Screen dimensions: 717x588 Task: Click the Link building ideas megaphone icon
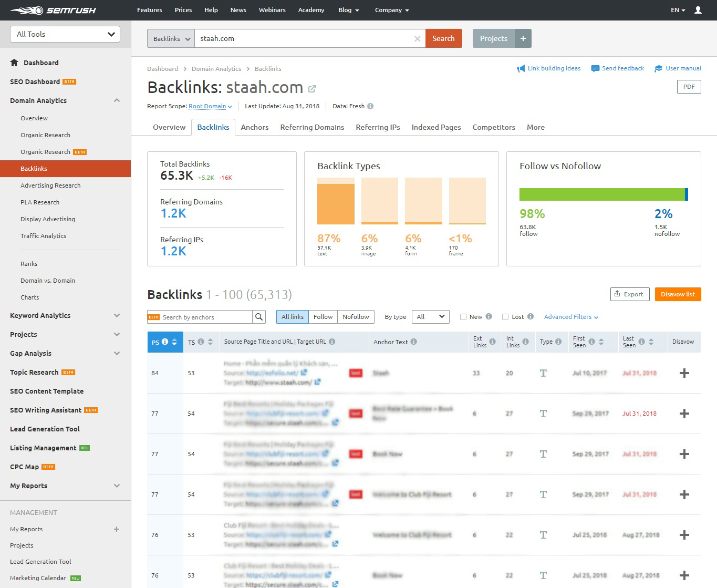[521, 69]
